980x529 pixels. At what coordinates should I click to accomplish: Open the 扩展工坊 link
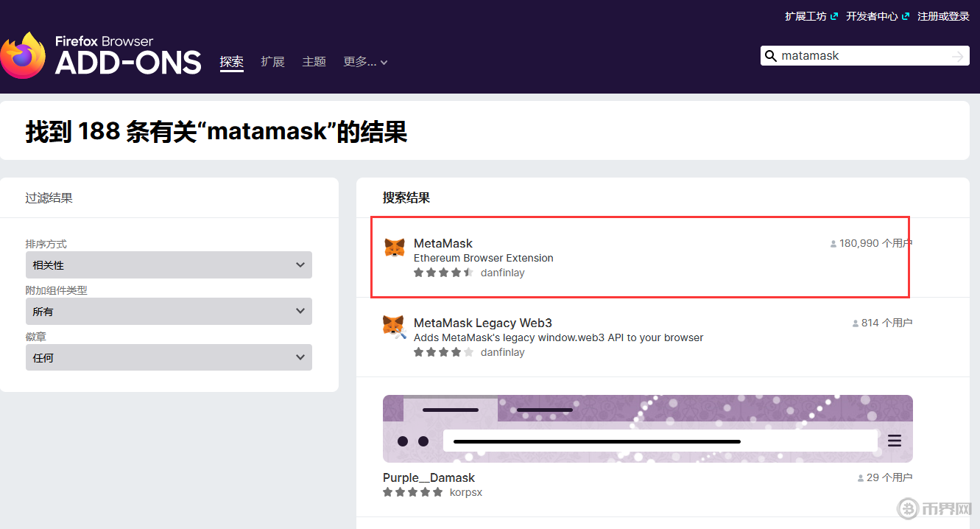805,16
